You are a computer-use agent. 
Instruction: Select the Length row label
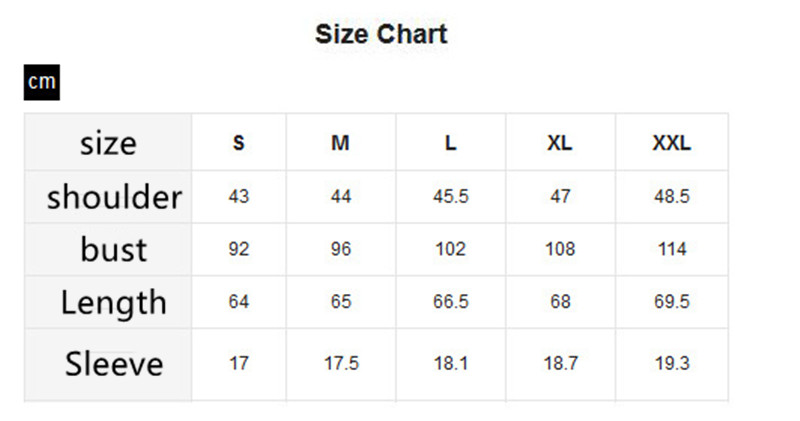tap(114, 302)
